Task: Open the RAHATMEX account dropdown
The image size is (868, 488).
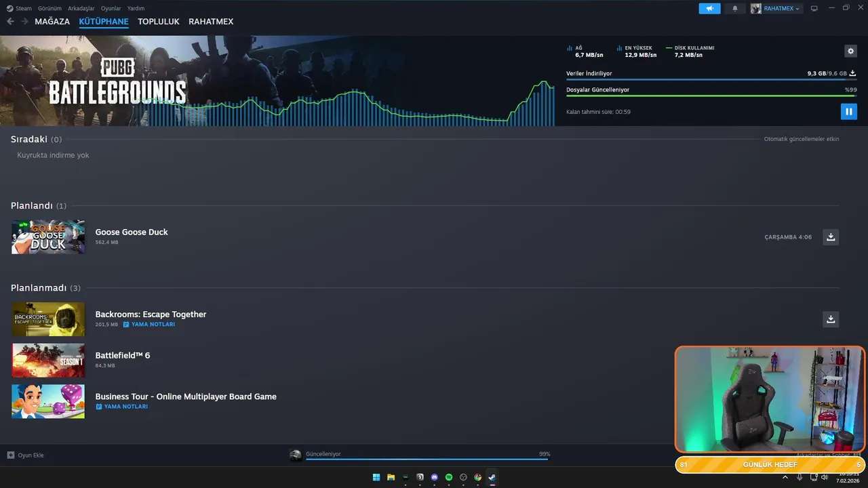Action: [781, 9]
